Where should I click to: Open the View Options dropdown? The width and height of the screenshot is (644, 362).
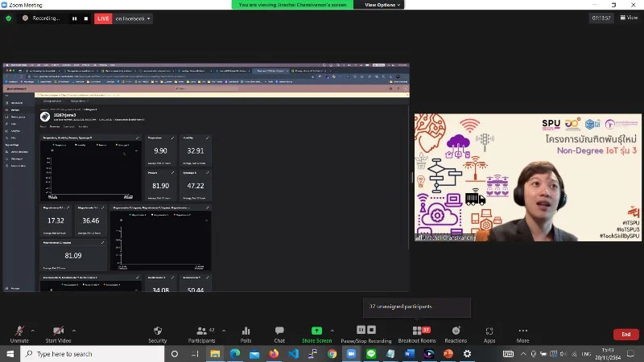pyautogui.click(x=380, y=5)
